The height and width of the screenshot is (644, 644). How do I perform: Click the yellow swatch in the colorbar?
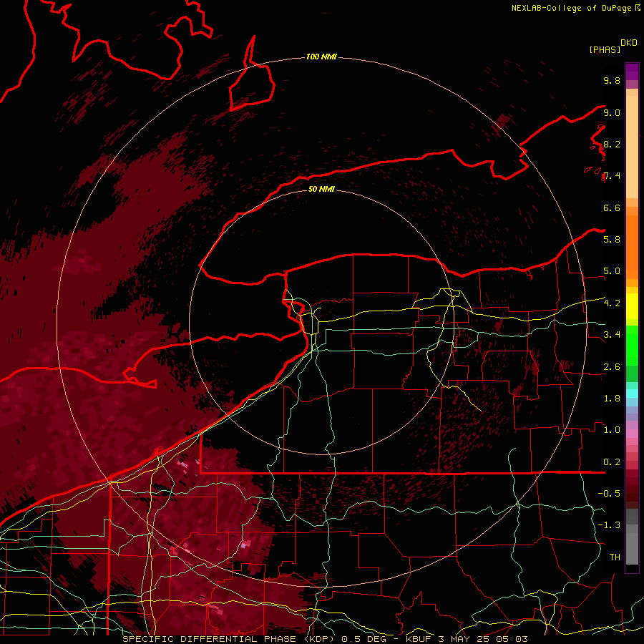click(632, 306)
